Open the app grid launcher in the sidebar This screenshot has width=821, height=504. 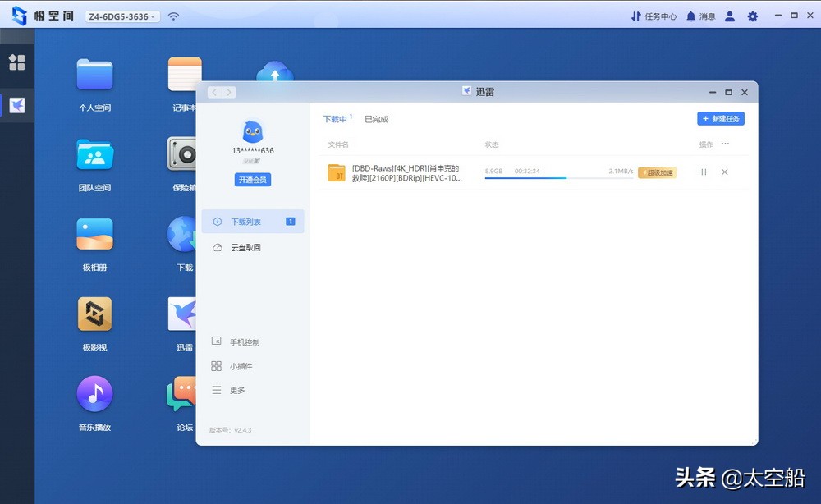(16, 62)
